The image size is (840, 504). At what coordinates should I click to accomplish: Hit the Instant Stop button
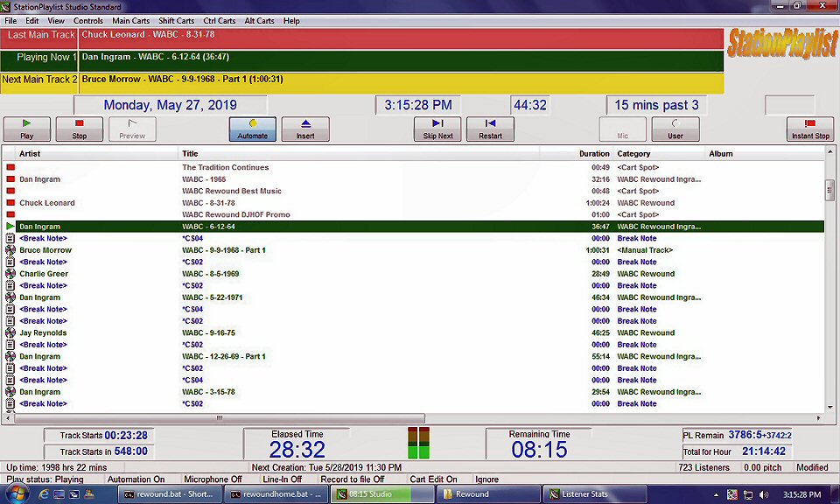pos(810,129)
